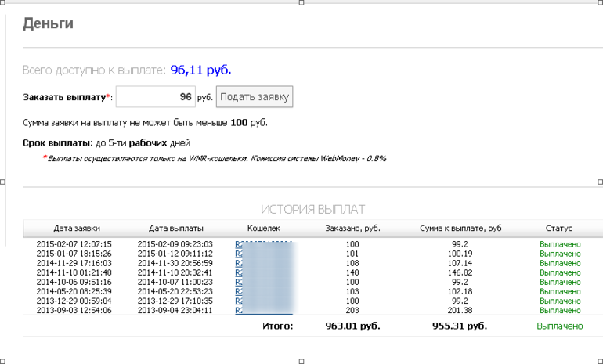
Task: Click the payout amount input field
Action: (x=155, y=97)
